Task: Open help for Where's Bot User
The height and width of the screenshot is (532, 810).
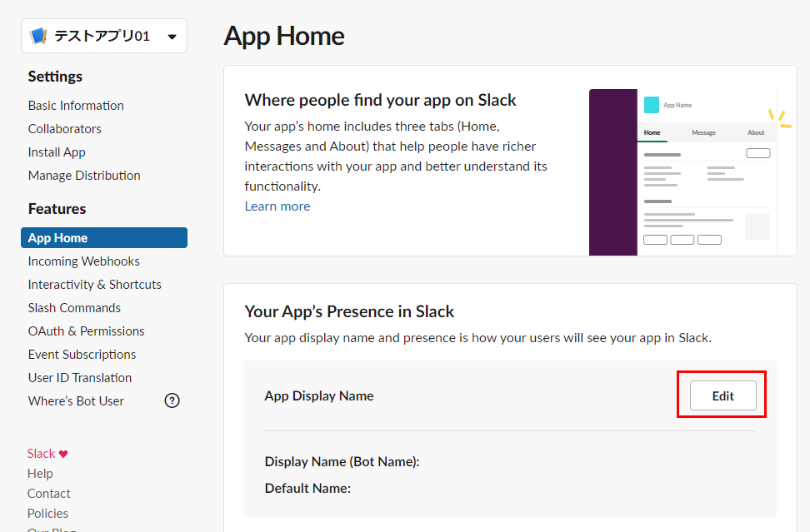Action: click(x=172, y=400)
